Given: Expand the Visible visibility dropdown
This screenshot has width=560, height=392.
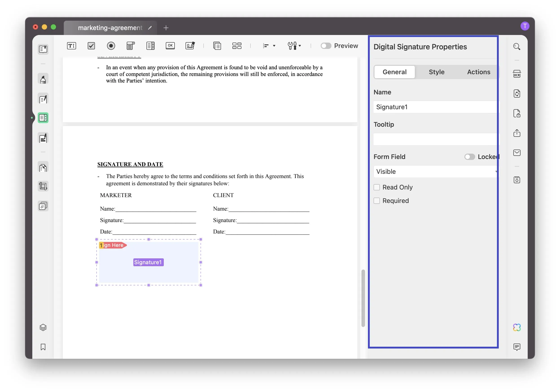Looking at the screenshot, I should coord(496,171).
